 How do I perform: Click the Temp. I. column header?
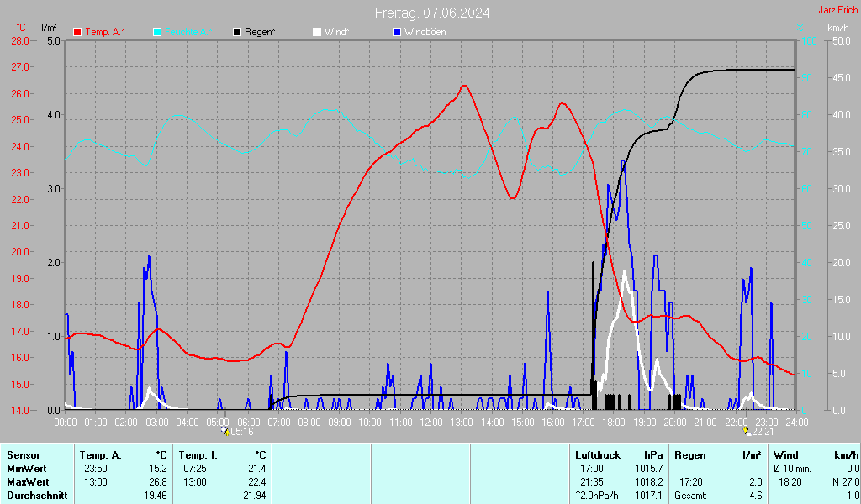(197, 454)
